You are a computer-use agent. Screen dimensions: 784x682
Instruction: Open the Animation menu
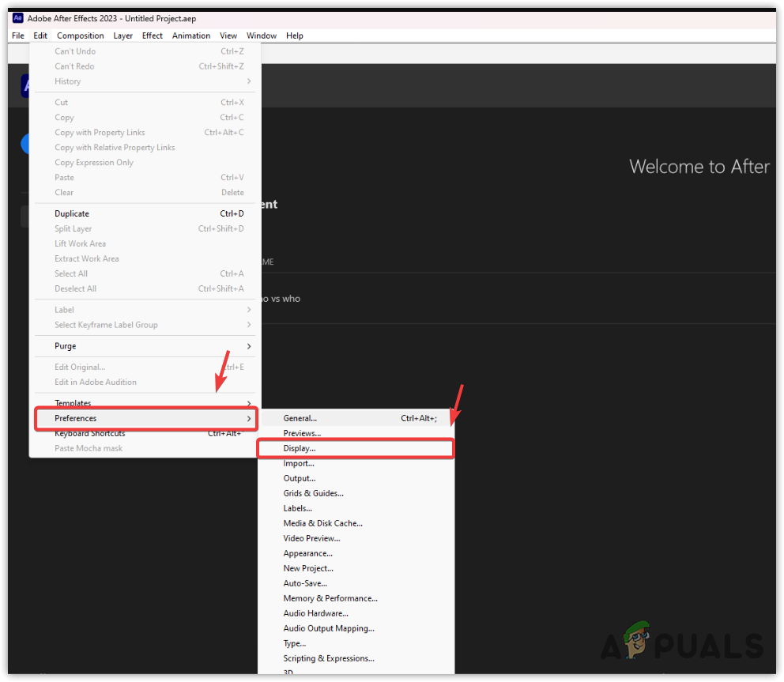point(191,36)
